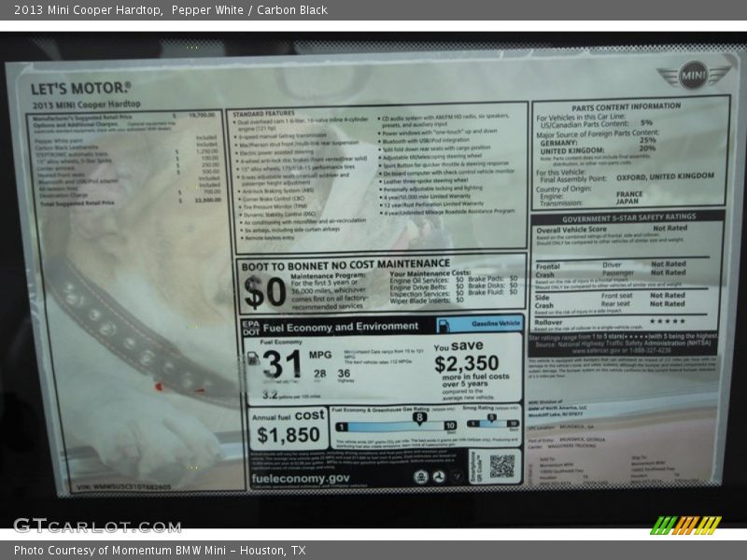
Task: Click the Side Crash label
Action: point(543,301)
